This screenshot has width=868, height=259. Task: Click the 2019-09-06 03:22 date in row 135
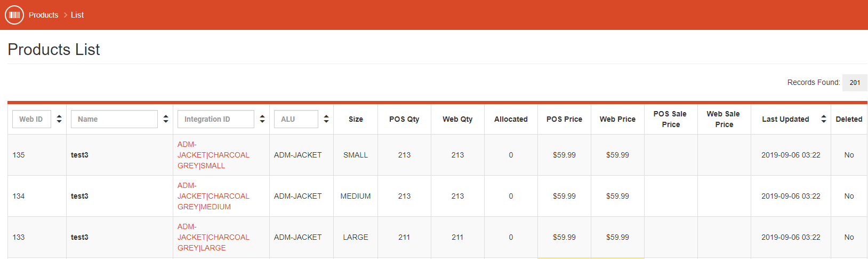pyautogui.click(x=791, y=155)
